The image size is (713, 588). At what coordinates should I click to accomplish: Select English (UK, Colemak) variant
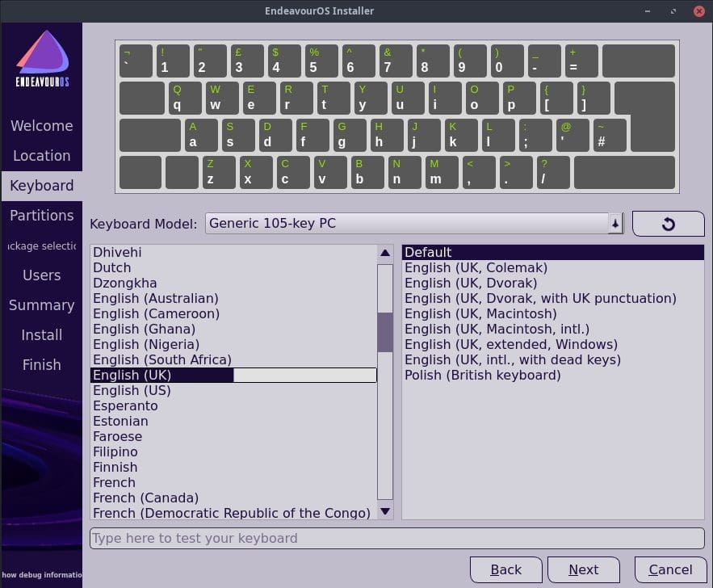[553, 268]
